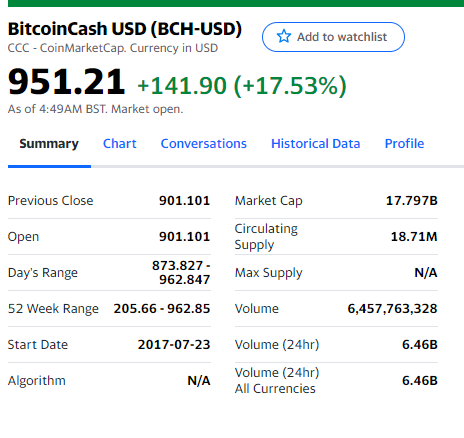The width and height of the screenshot is (464, 438).
Task: Click the Open row value
Action: click(184, 237)
